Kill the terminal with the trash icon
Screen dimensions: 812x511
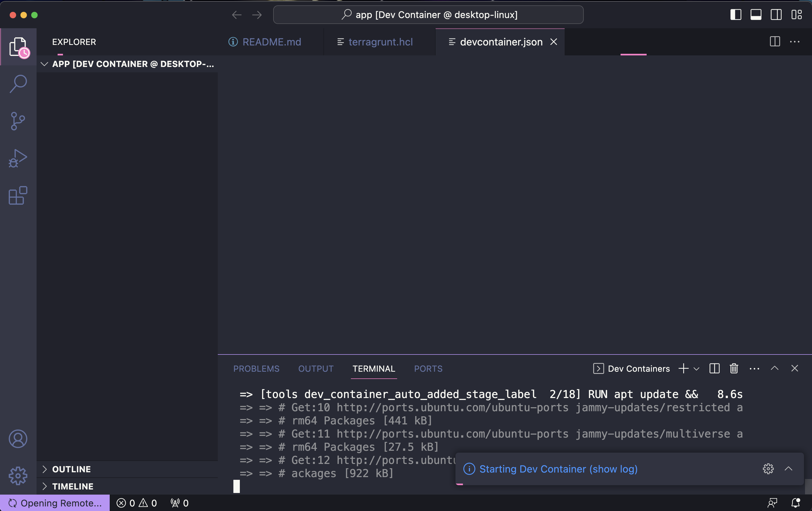coord(734,368)
